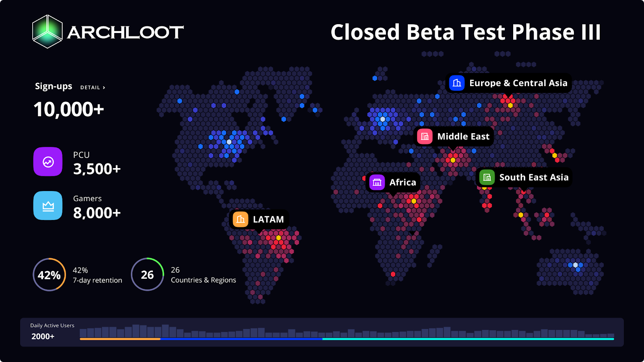Click the cyan segment of DAU timeline

[x=468, y=339]
